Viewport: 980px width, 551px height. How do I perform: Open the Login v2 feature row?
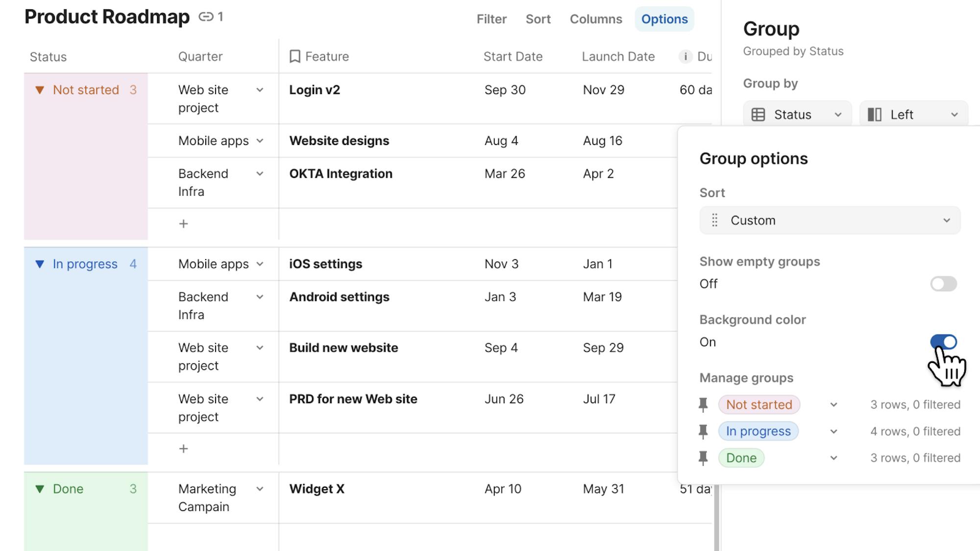(x=314, y=90)
